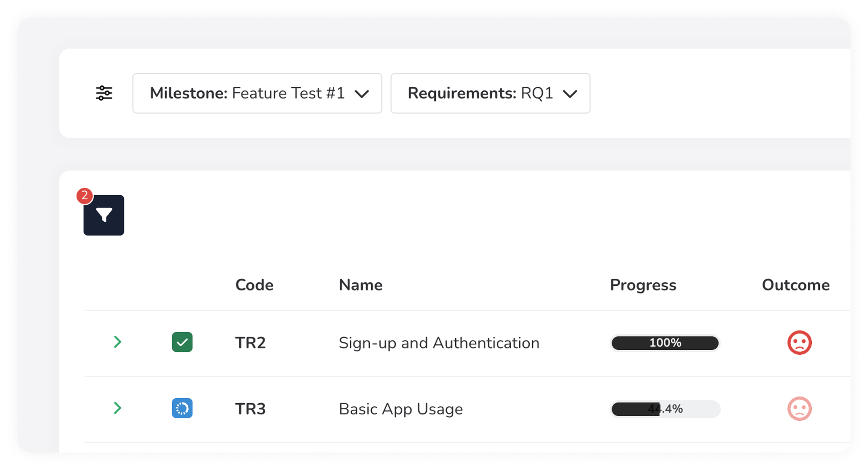Click the chevron inside the Milestone dropdown

point(363,93)
